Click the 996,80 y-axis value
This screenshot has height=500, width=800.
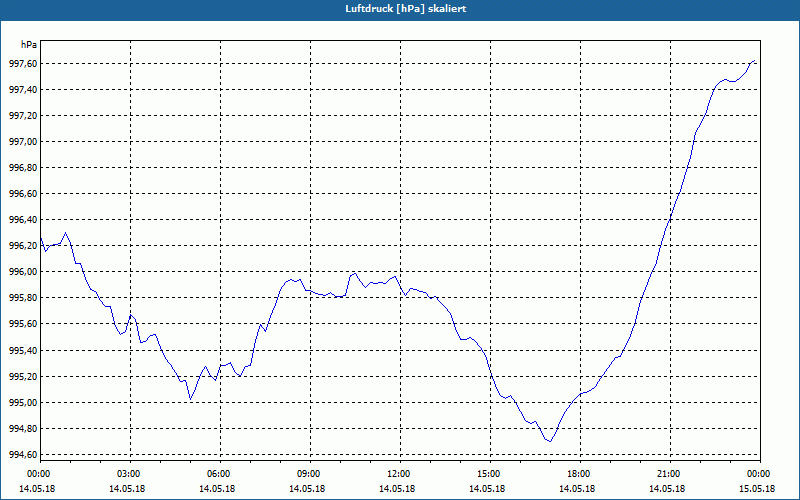click(x=24, y=168)
